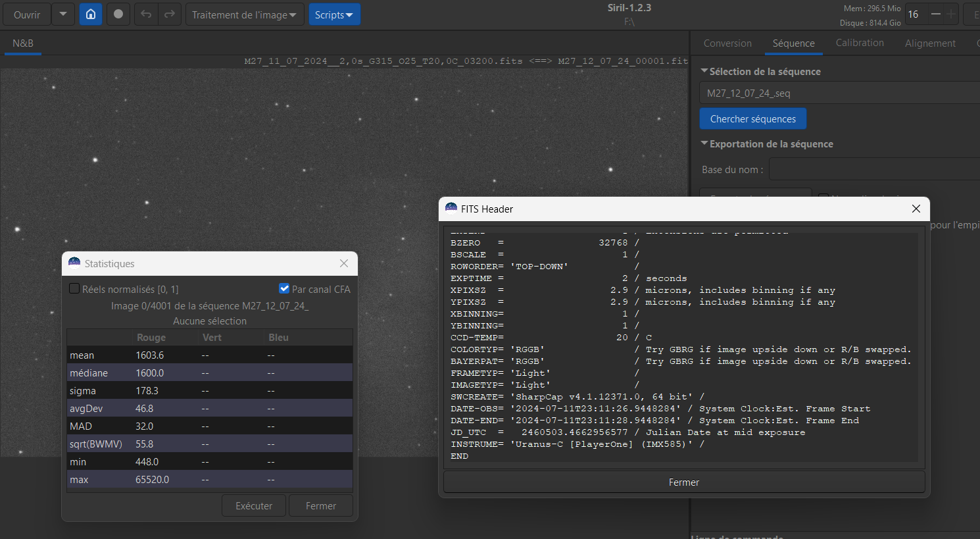980x539 pixels.
Task: Click the EXPTIME header line
Action: pos(569,278)
